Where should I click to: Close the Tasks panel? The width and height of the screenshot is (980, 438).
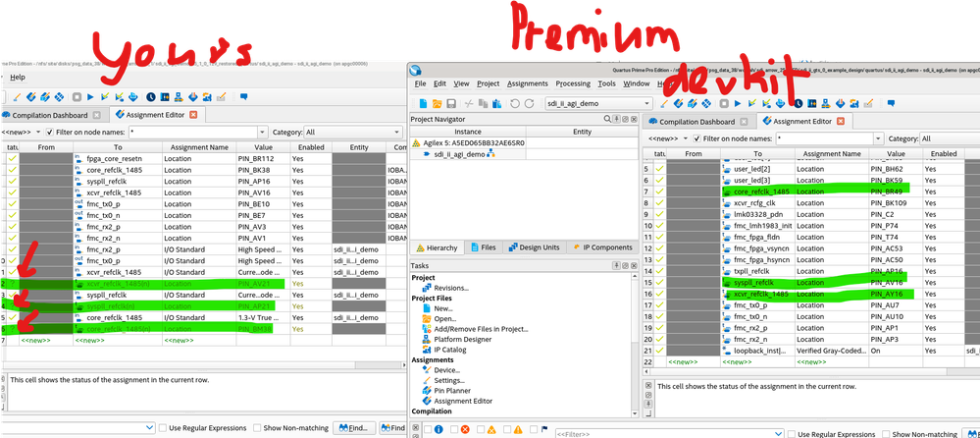[634, 266]
